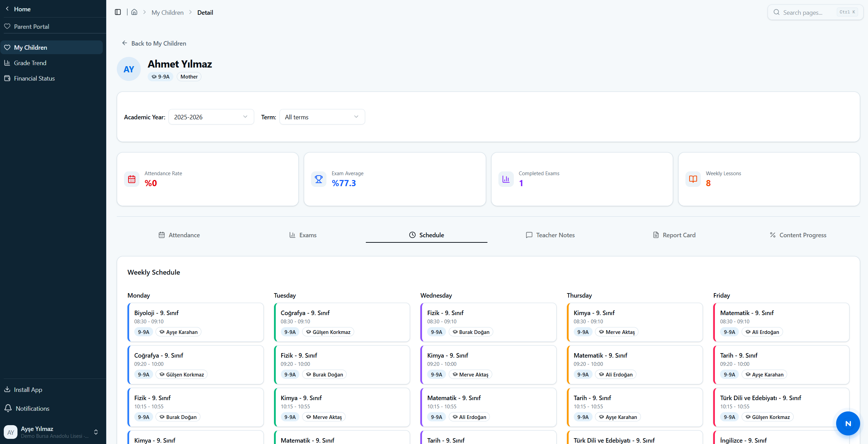Click the home breadcrumb icon
868x444 pixels.
134,12
